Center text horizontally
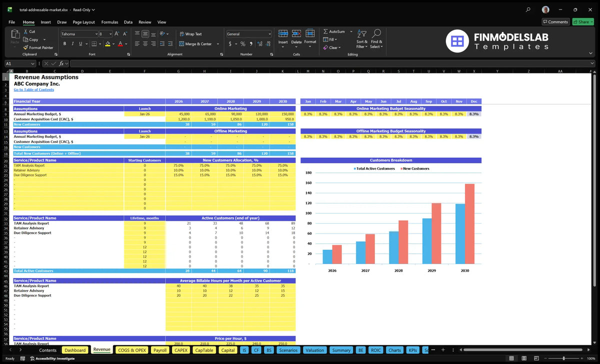Viewport: 600px width, 364px height. 145,44
